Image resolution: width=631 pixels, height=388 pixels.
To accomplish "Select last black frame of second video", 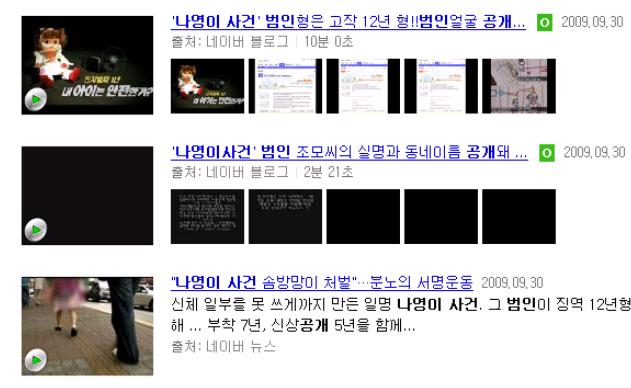I will (519, 217).
